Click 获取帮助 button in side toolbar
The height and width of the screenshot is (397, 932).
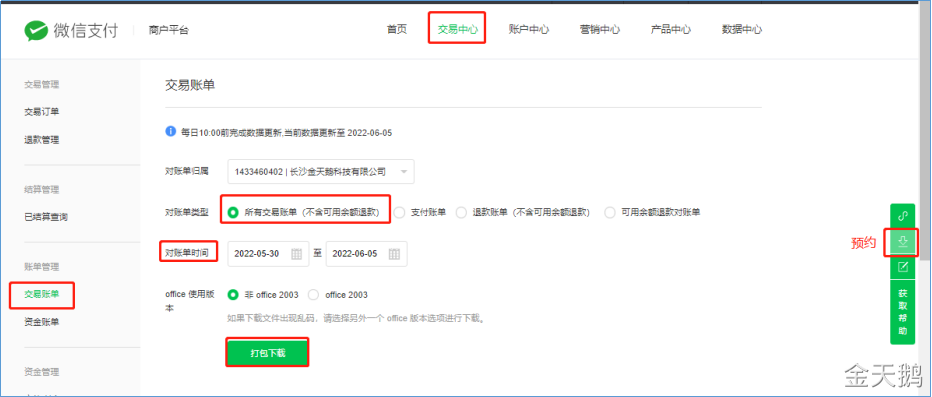click(x=902, y=312)
